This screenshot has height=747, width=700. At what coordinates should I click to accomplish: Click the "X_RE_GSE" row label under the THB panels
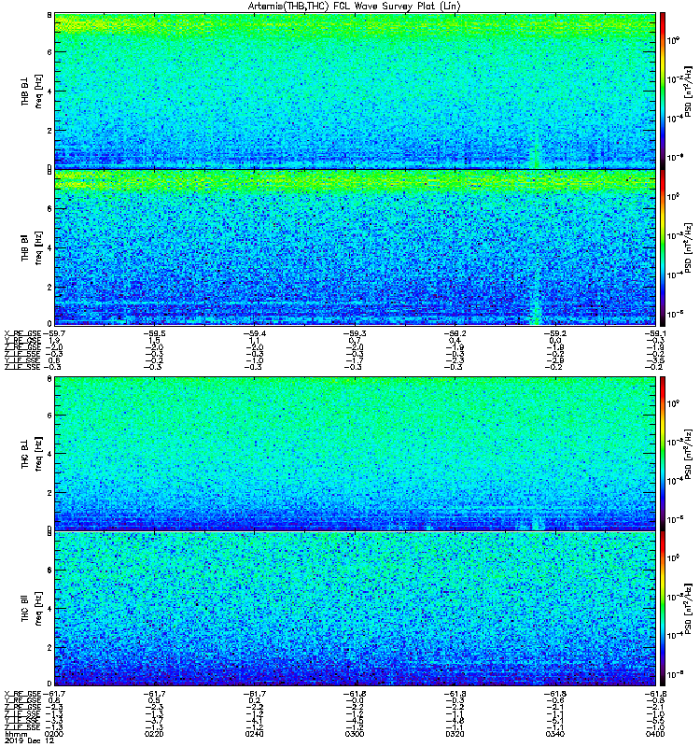point(22,333)
